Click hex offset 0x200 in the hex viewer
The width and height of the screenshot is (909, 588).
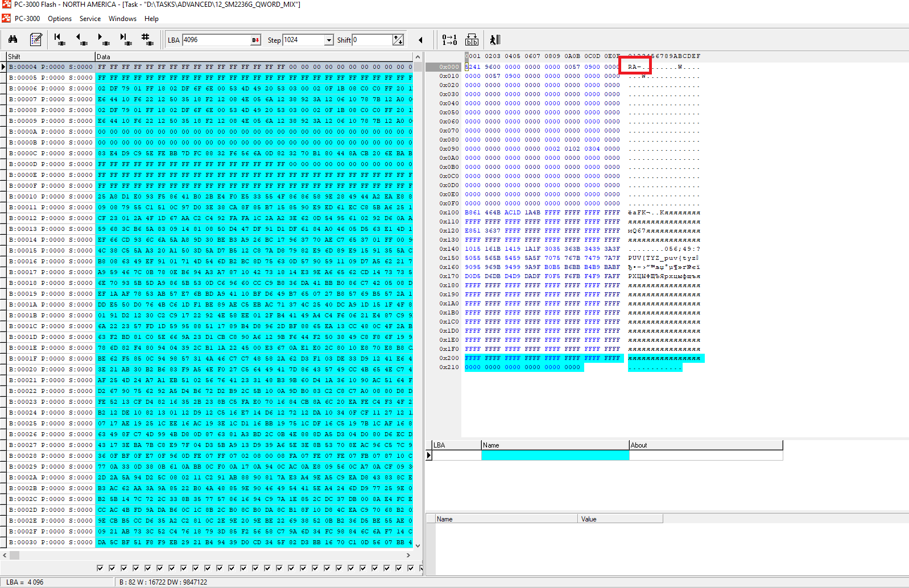pyautogui.click(x=448, y=358)
